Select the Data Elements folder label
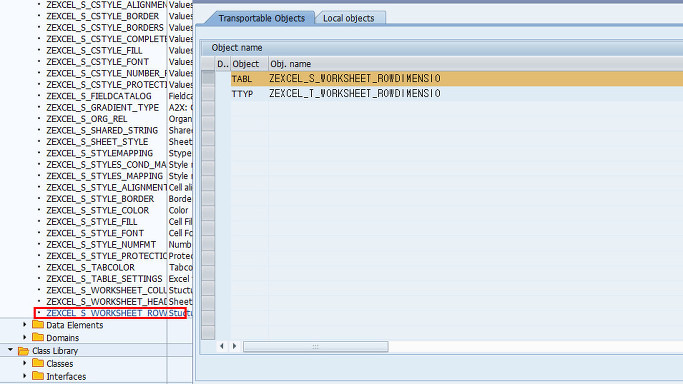The image size is (683, 384). click(74, 325)
